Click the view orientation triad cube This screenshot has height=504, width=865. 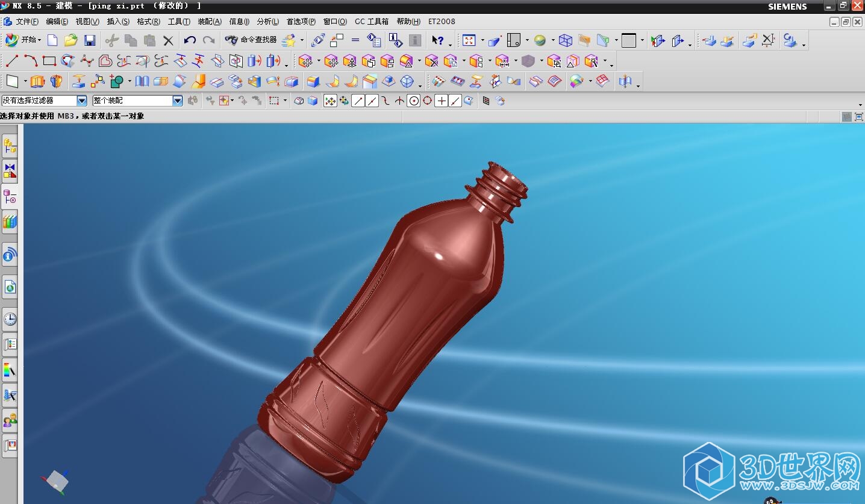click(56, 480)
